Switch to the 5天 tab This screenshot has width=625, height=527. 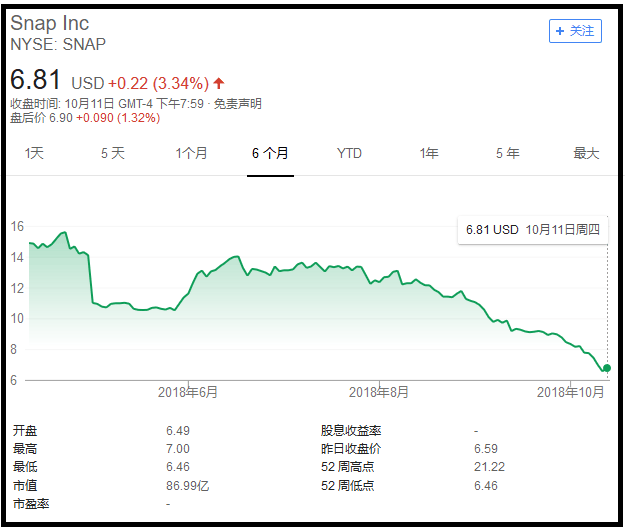(113, 153)
